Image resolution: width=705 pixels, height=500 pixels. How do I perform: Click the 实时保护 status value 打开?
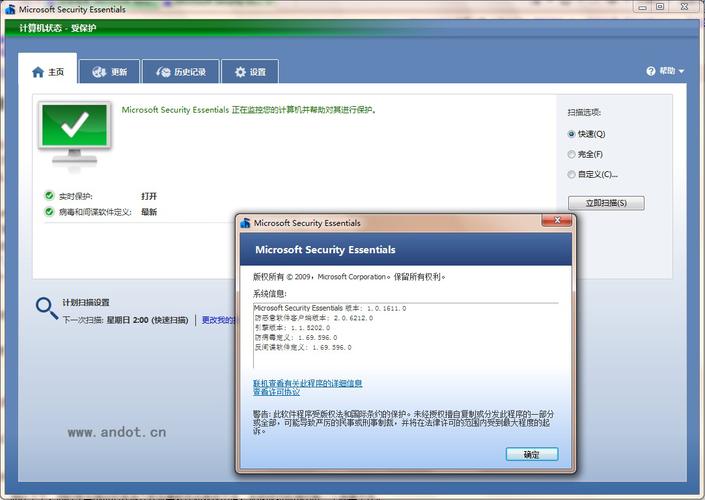149,196
